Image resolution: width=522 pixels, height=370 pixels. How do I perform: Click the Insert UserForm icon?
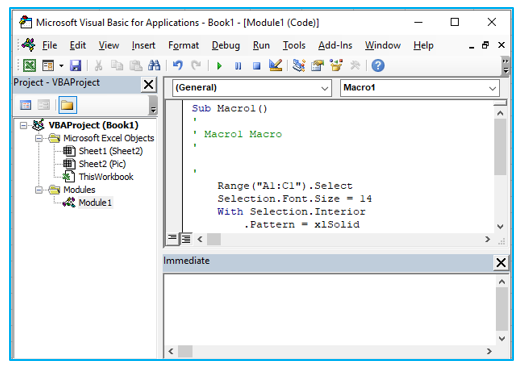[x=48, y=65]
